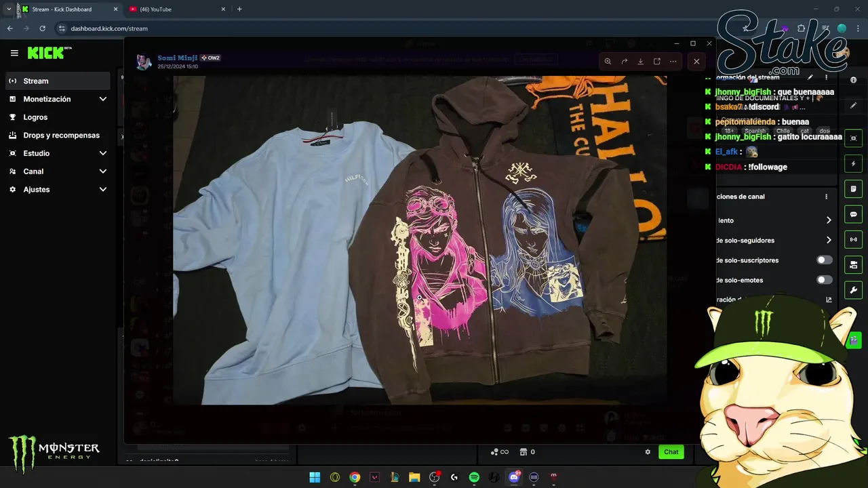Click the viewer count icon in bottom bar
This screenshot has height=488, width=868.
500,452
